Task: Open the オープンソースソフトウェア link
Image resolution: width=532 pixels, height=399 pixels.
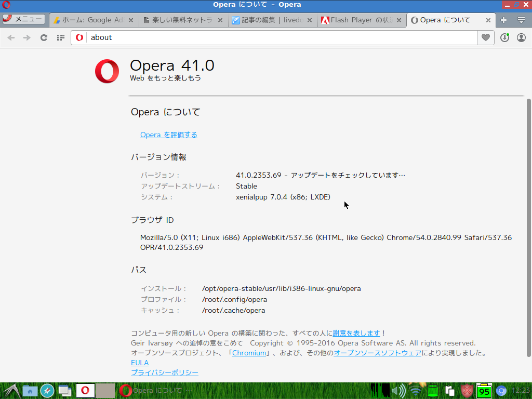Action: click(x=377, y=353)
